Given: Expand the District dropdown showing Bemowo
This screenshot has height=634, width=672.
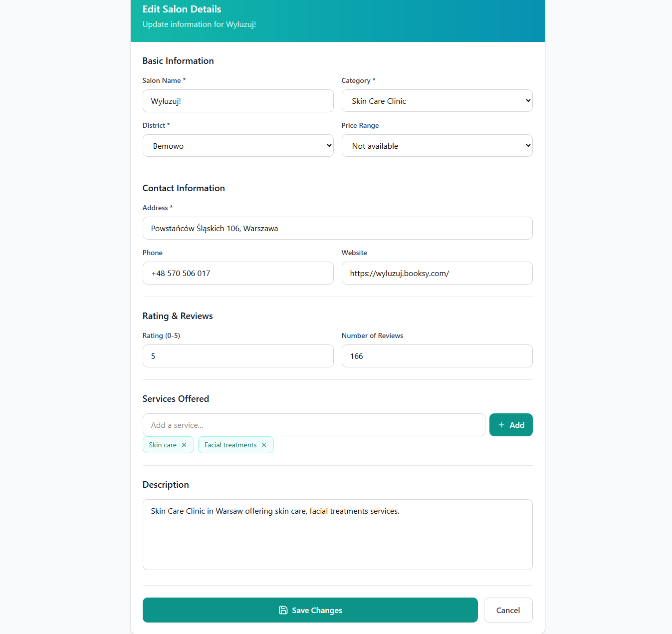Looking at the screenshot, I should [238, 146].
